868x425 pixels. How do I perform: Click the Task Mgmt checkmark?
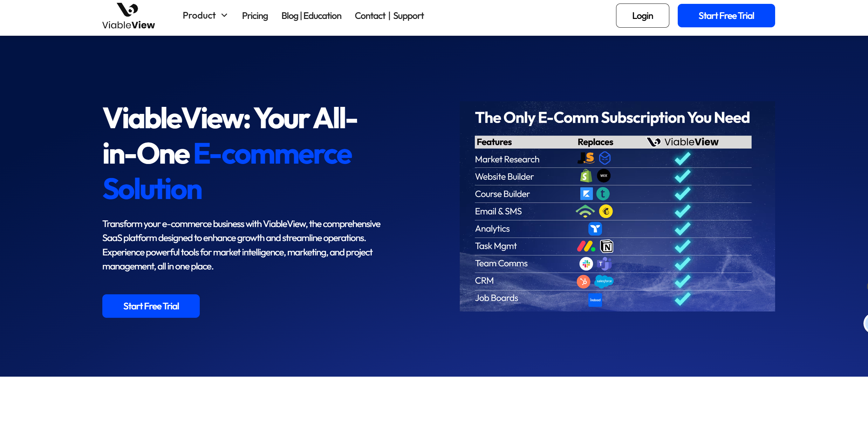[682, 246]
